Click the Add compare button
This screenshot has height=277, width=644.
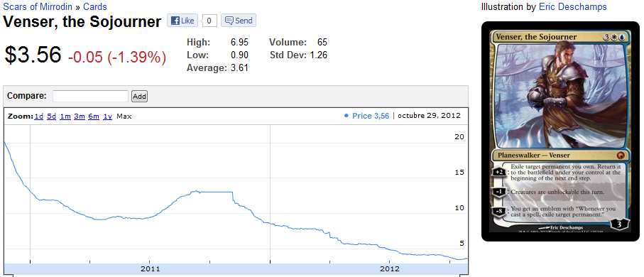click(139, 97)
